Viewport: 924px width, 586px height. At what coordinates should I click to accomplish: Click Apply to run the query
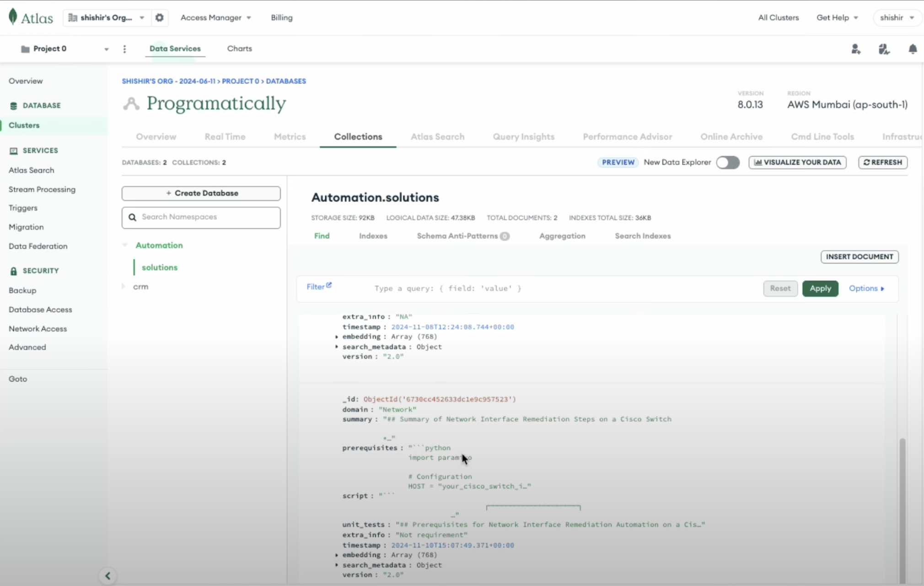tap(820, 288)
